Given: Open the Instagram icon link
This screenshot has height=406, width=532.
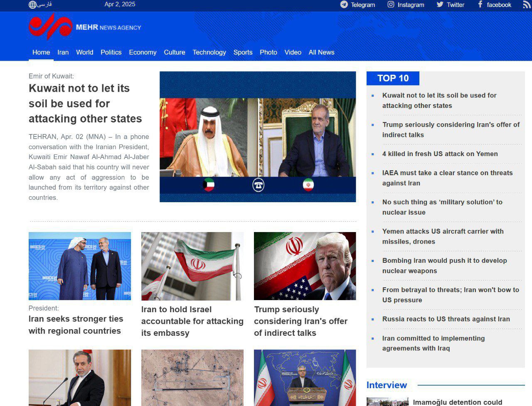Looking at the screenshot, I should pos(391,5).
